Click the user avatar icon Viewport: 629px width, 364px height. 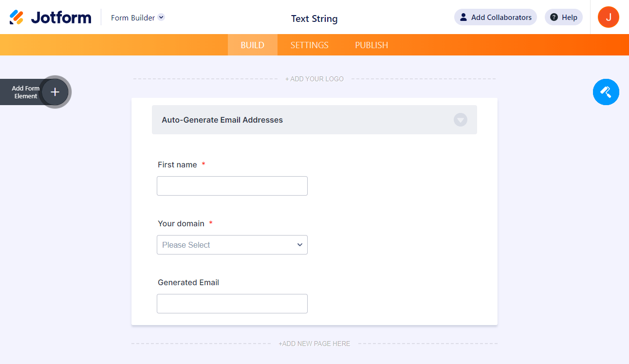(608, 18)
